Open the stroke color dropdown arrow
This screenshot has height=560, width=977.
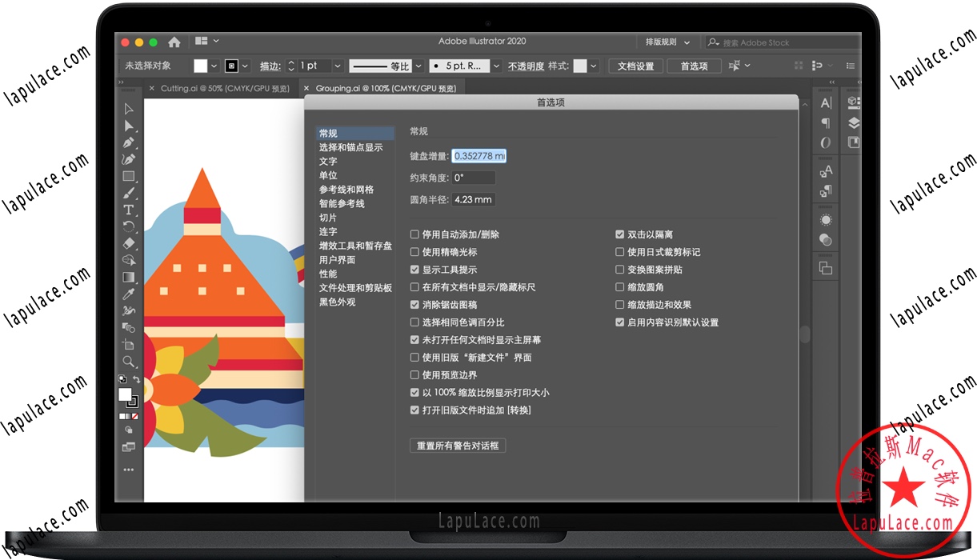245,66
